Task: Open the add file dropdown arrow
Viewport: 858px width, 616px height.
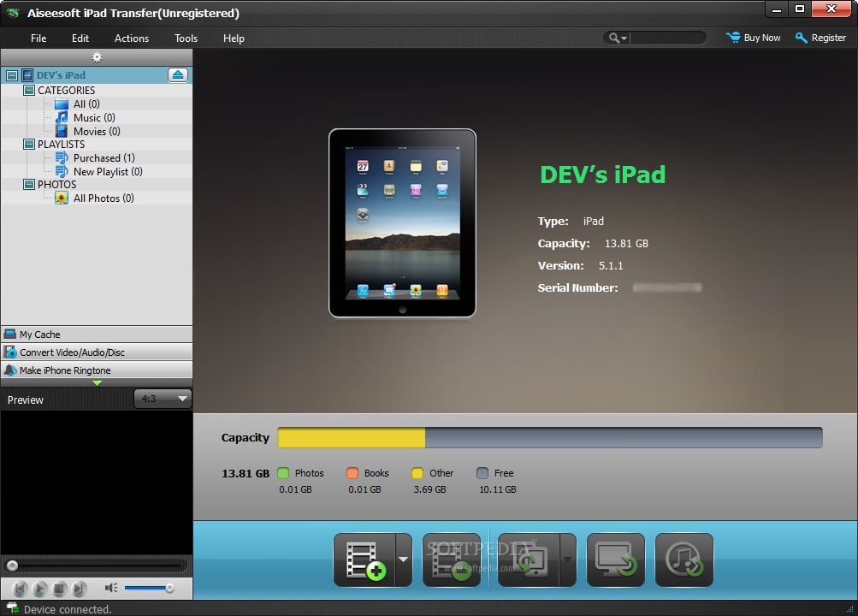Action: pos(404,560)
